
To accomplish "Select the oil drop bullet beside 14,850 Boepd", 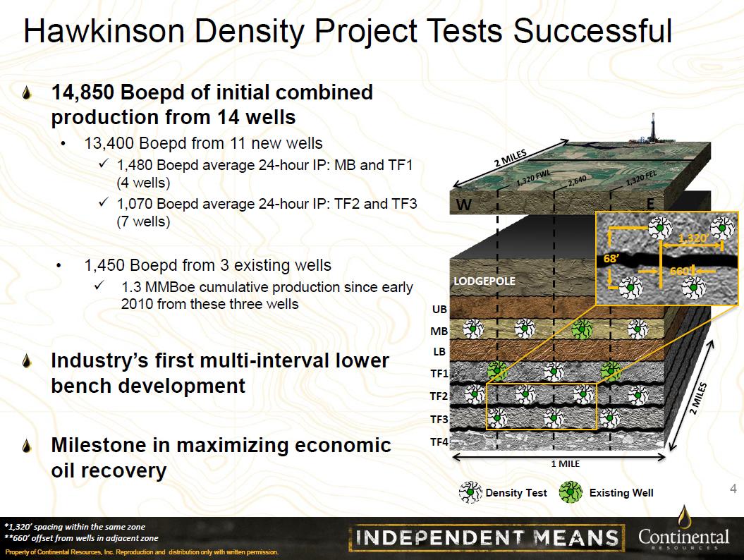I will coord(28,93).
